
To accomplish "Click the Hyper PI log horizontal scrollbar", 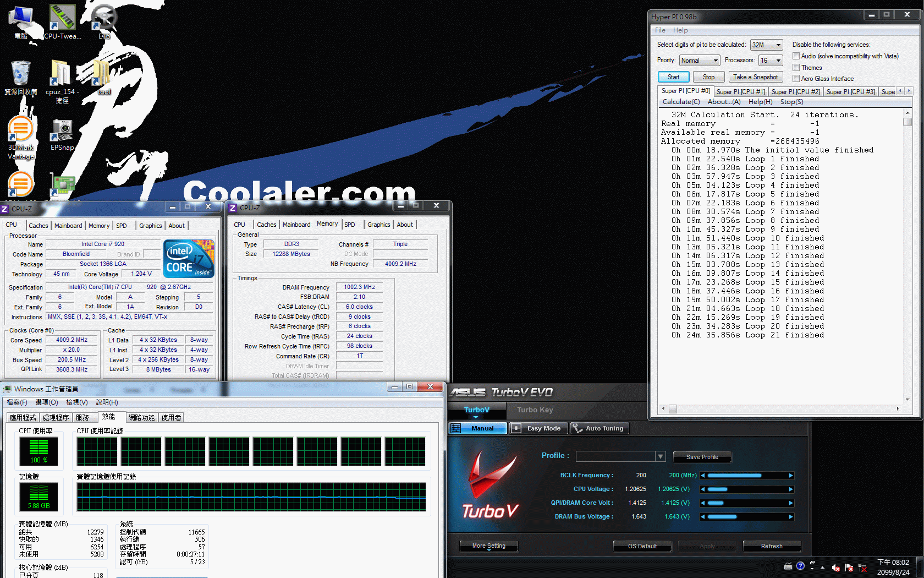I will pyautogui.click(x=780, y=409).
